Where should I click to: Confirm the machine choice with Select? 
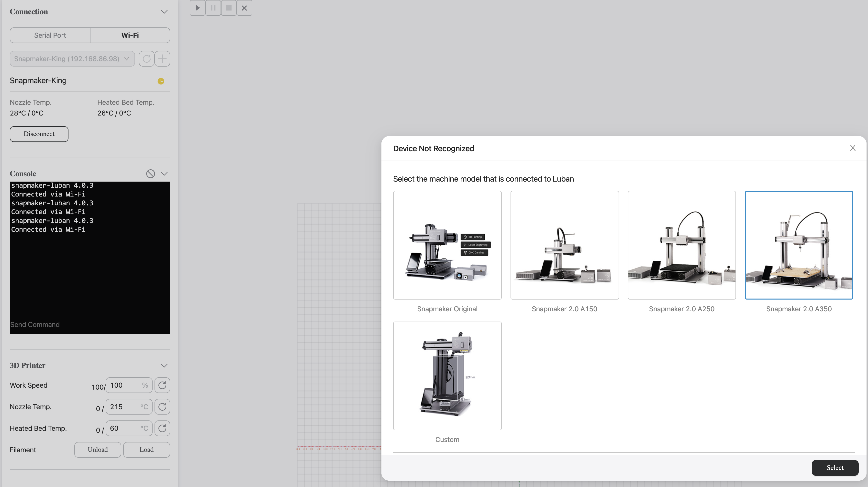click(x=835, y=468)
